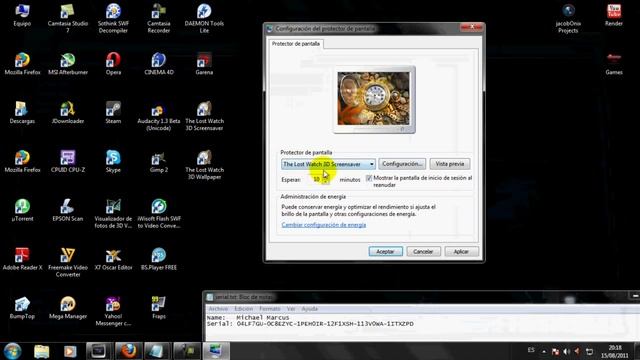Click the Configuración... button
The width and height of the screenshot is (640, 360).
pyautogui.click(x=402, y=164)
